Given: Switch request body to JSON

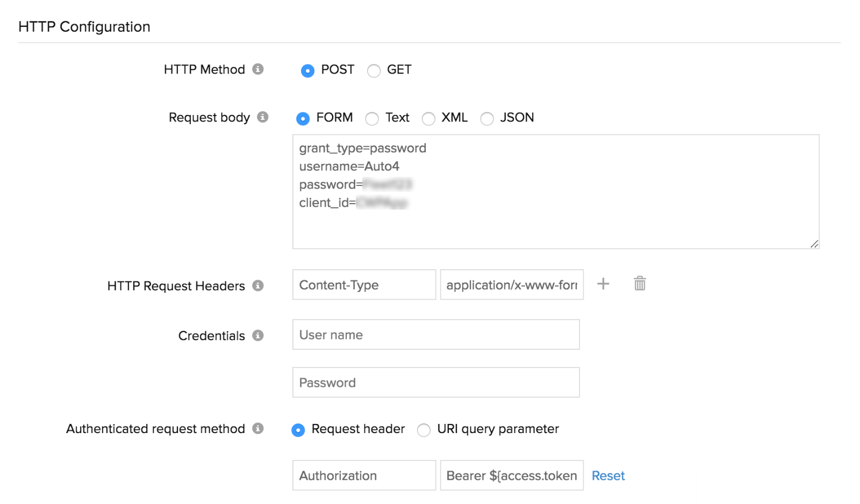Looking at the screenshot, I should [487, 118].
